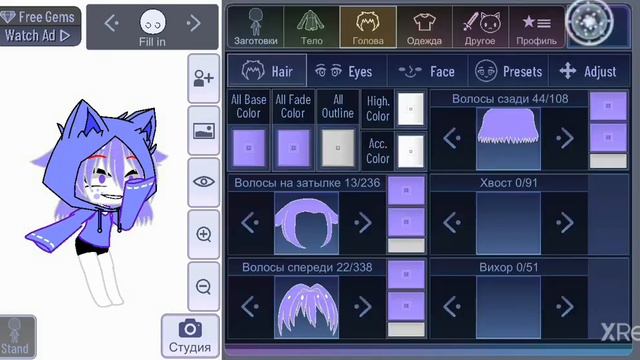Click the add character icon
Image resolution: width=640 pixels, height=360 pixels.
click(203, 78)
